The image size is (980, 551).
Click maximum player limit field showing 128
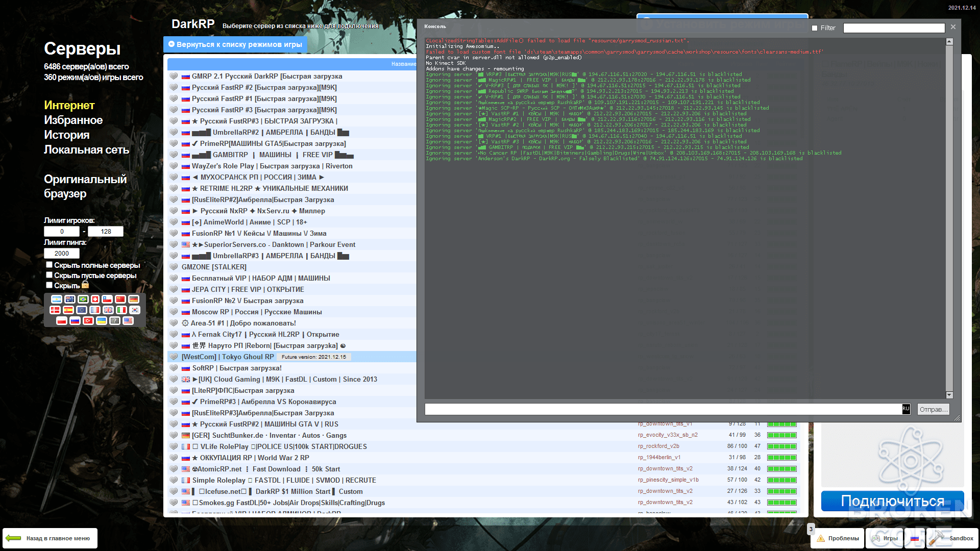(106, 231)
